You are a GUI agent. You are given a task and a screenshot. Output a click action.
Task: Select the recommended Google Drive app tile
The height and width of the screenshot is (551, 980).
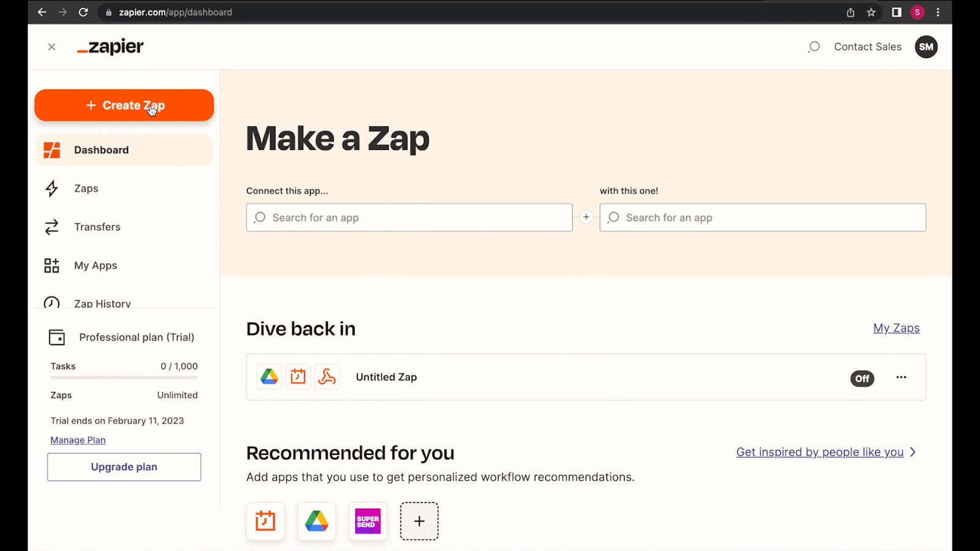(x=317, y=521)
